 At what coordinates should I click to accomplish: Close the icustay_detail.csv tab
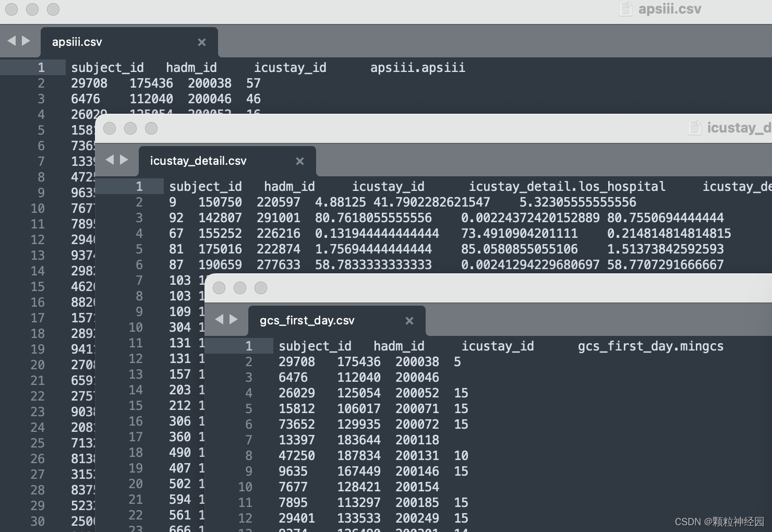300,161
